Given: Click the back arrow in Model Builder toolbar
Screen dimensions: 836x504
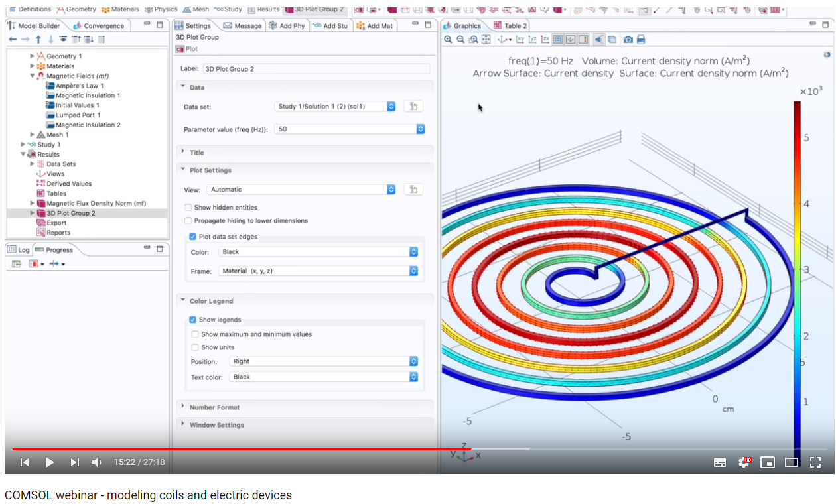Looking at the screenshot, I should tap(13, 40).
